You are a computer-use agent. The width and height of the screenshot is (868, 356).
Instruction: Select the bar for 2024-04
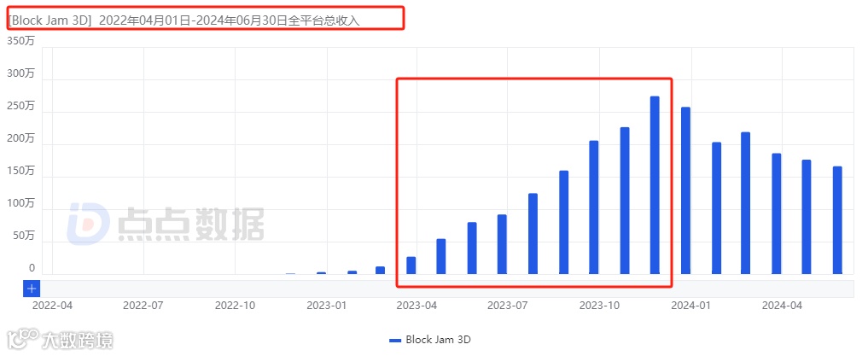777,213
